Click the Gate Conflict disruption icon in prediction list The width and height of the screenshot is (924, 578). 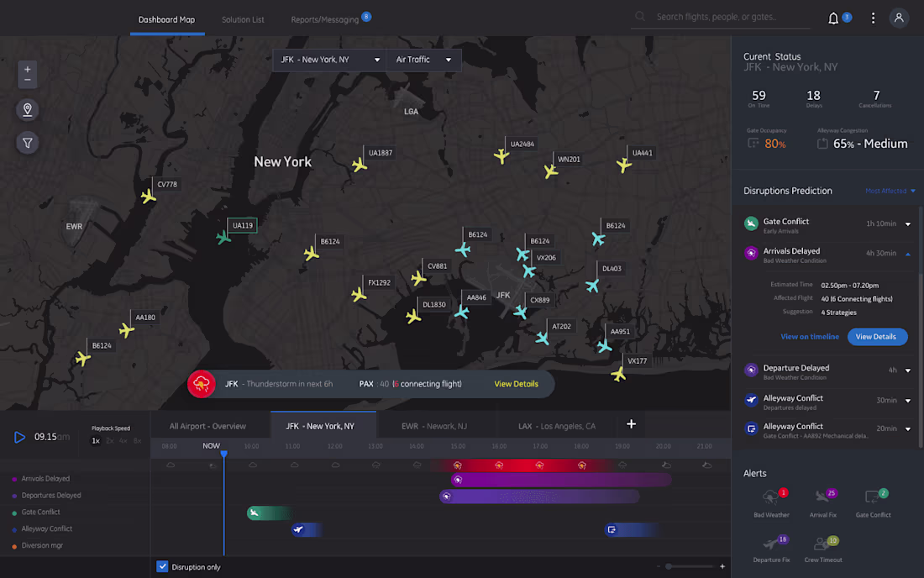751,223
